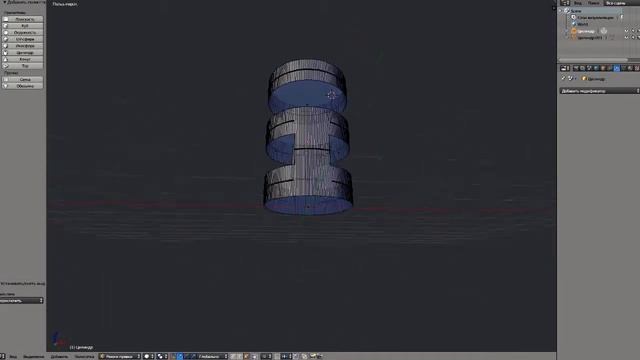Add a Сетка grid primitive
Image resolution: width=640 pixels, height=360 pixels.
click(22, 79)
